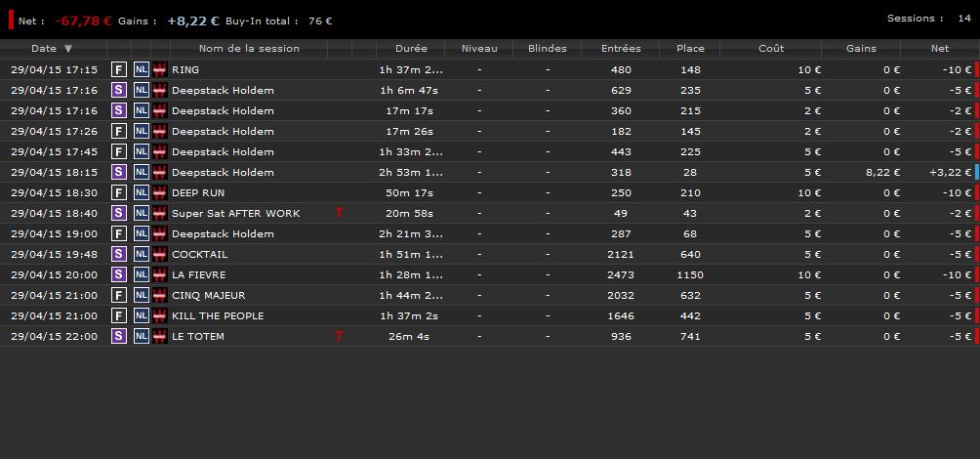The width and height of the screenshot is (980, 459).
Task: Click the Gains +8,22 € summary value
Action: tap(193, 21)
